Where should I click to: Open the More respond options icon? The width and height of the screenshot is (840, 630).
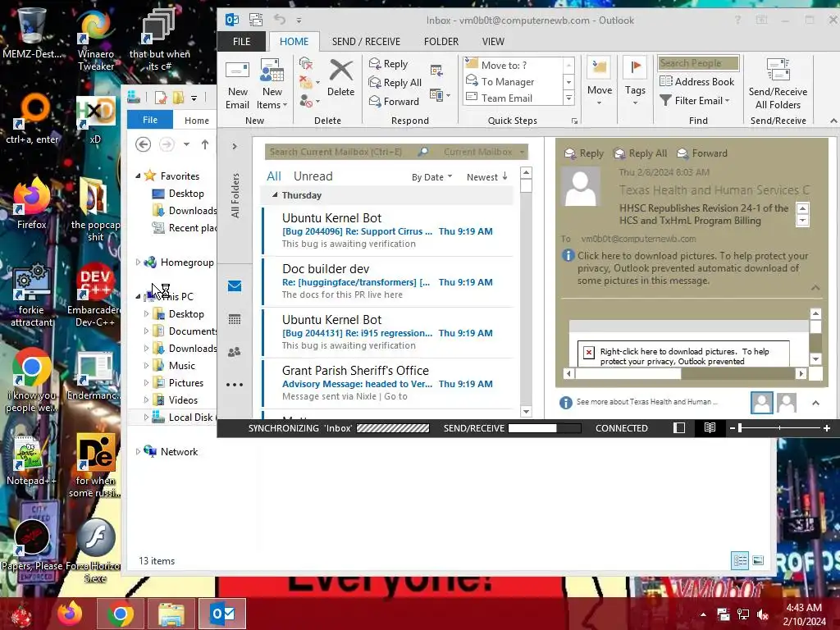(440, 95)
